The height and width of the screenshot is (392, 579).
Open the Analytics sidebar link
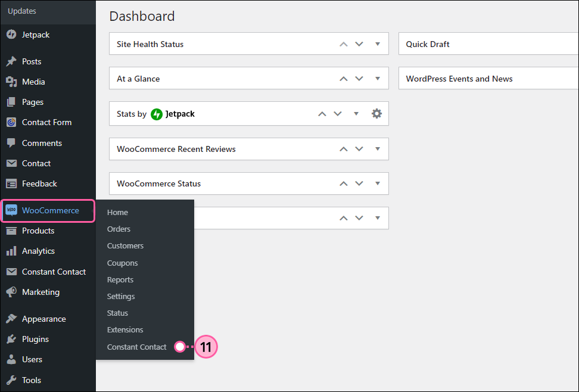[x=38, y=251]
